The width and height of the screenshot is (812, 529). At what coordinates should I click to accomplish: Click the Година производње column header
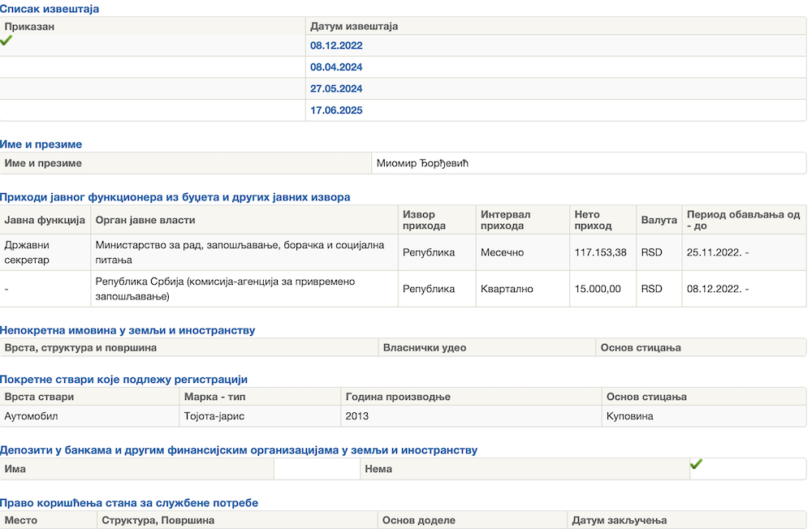tap(398, 397)
